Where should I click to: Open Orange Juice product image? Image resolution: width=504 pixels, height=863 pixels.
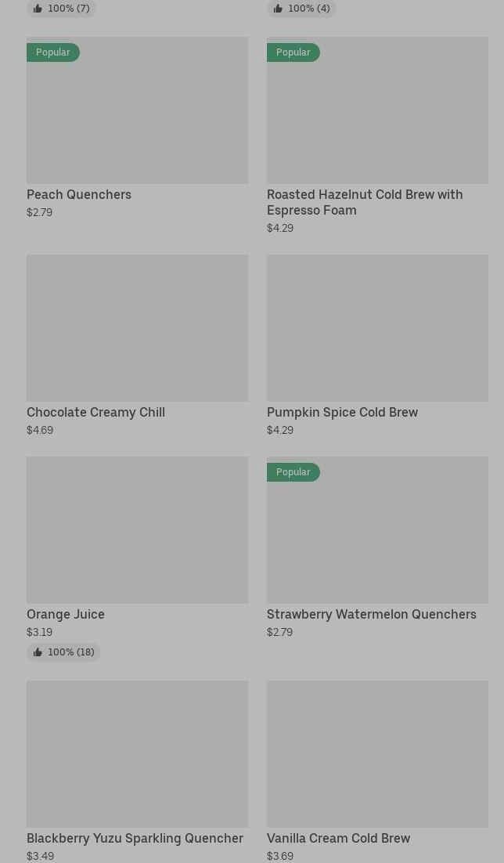pyautogui.click(x=137, y=529)
